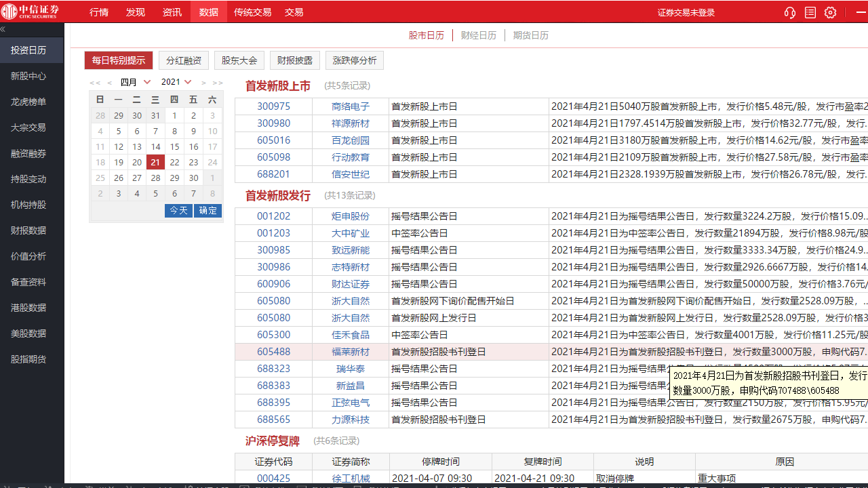The height and width of the screenshot is (488, 868).
Task: Open the month dropdown showing 四月
Action: pyautogui.click(x=136, y=81)
